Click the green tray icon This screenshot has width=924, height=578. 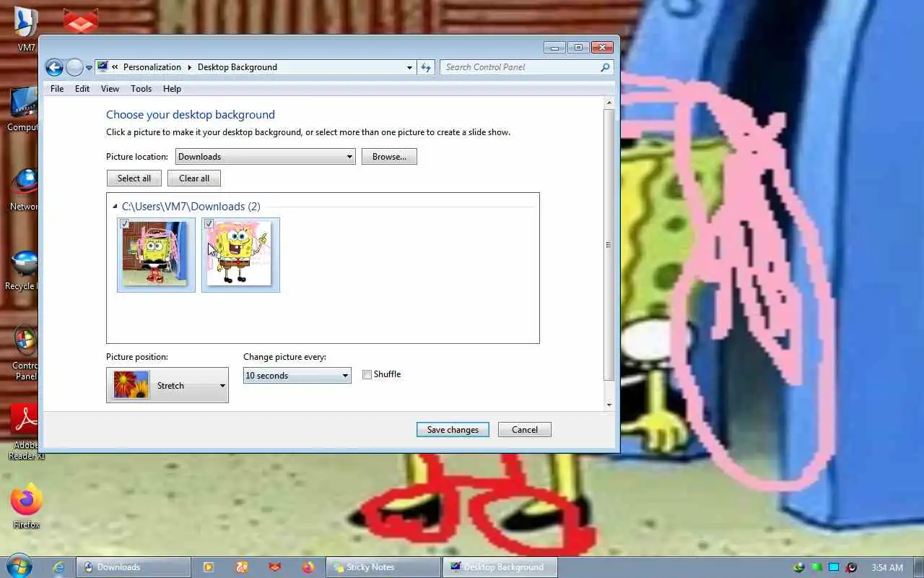[x=816, y=567]
